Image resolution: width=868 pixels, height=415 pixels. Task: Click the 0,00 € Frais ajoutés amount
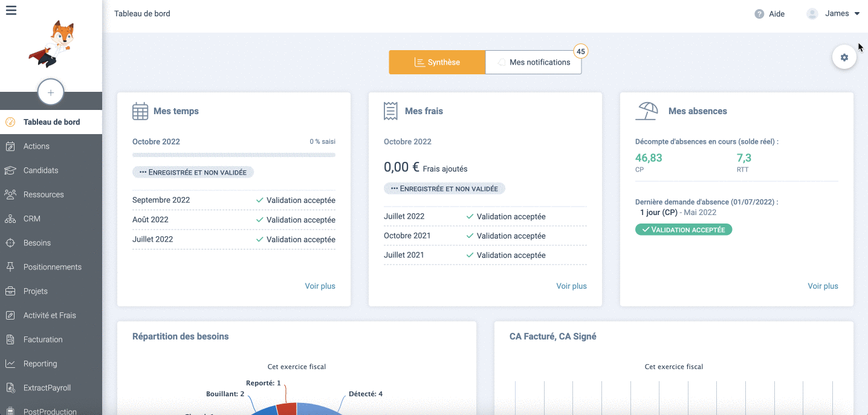point(426,167)
